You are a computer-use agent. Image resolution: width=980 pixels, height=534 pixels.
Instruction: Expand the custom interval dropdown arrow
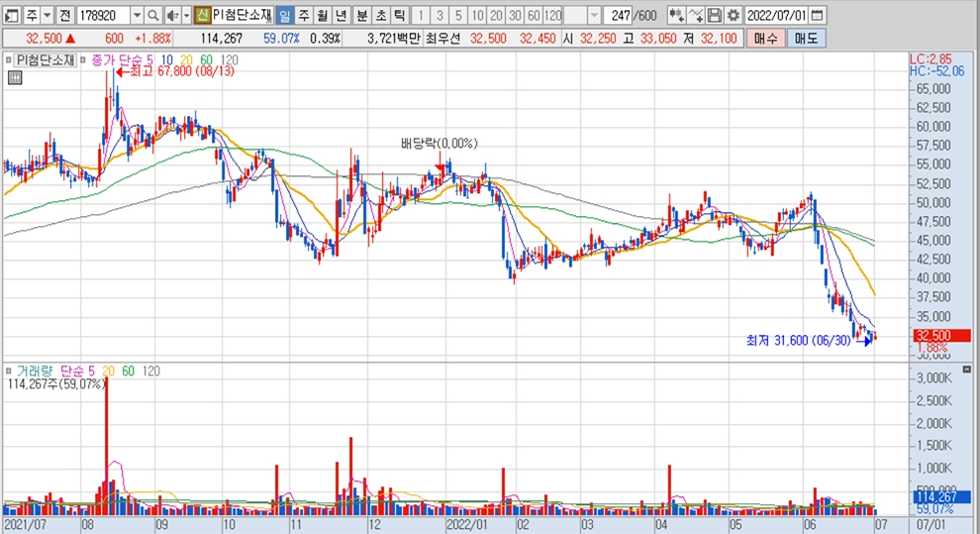pyautogui.click(x=594, y=15)
